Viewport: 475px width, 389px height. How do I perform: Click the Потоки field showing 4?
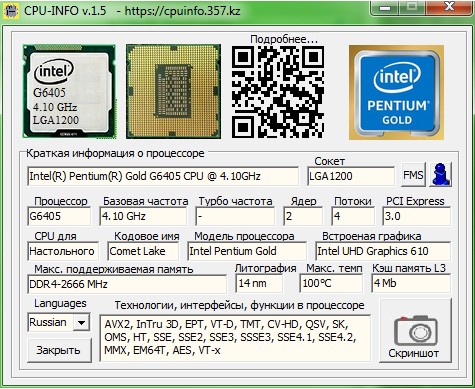[x=353, y=216]
